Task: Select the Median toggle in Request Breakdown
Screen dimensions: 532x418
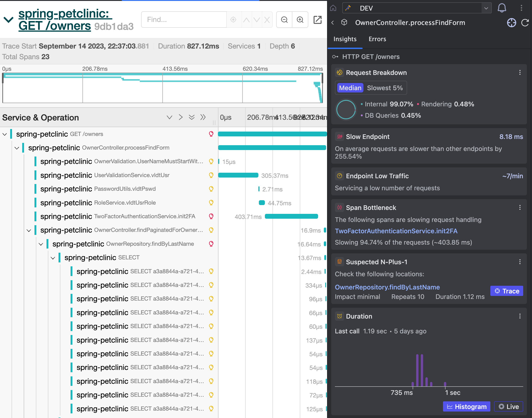Action: click(x=350, y=88)
